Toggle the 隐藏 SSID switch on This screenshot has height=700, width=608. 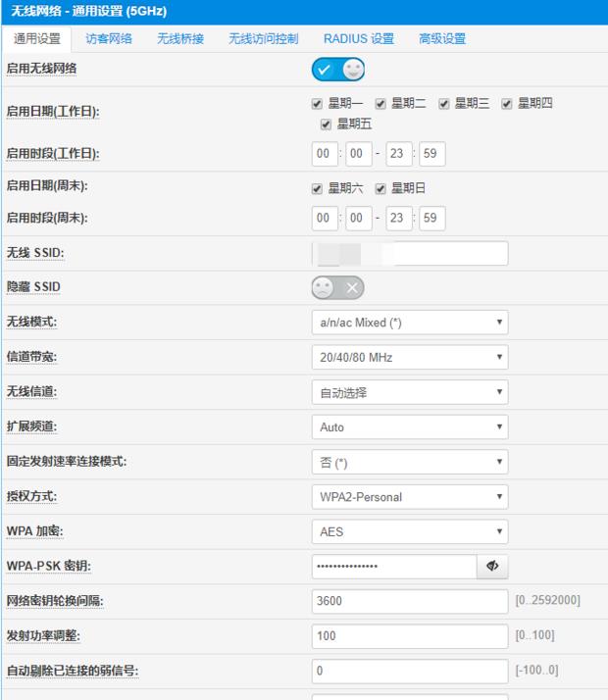tap(338, 287)
